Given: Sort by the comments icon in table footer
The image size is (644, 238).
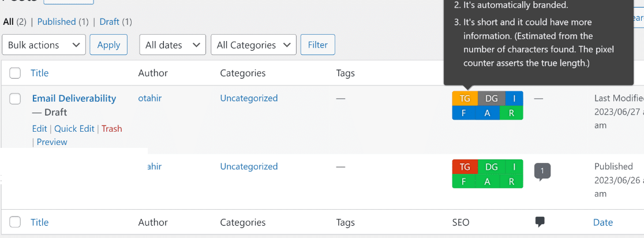Looking at the screenshot, I should (540, 222).
